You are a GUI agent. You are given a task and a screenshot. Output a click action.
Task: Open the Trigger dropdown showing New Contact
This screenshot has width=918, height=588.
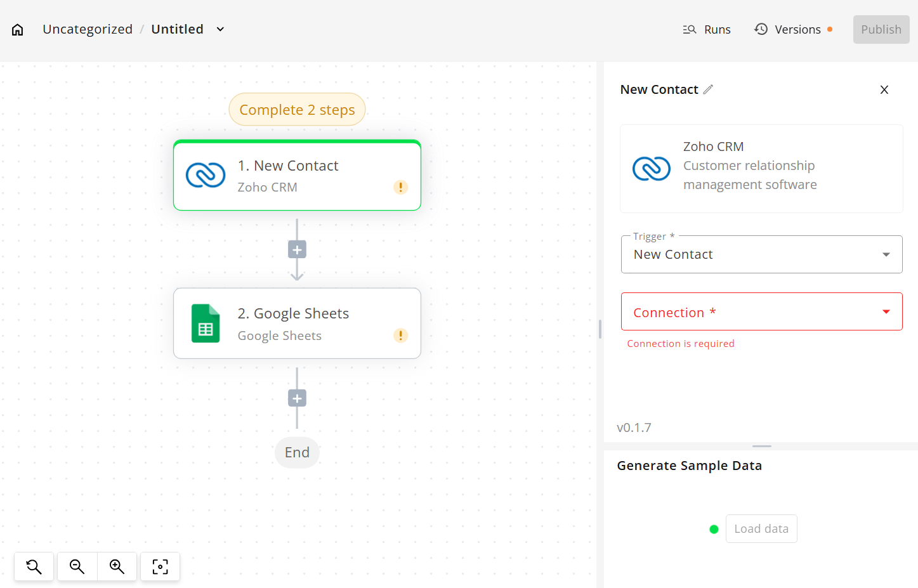(x=761, y=254)
